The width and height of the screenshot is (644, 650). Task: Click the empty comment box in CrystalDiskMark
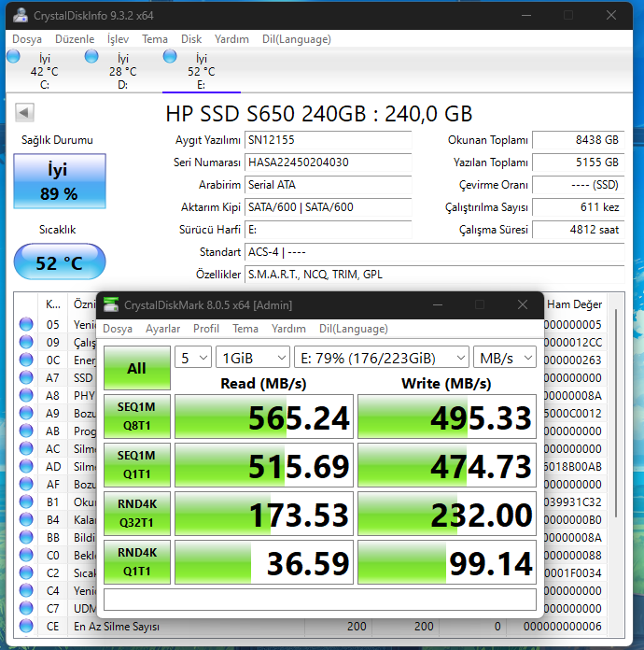point(320,600)
